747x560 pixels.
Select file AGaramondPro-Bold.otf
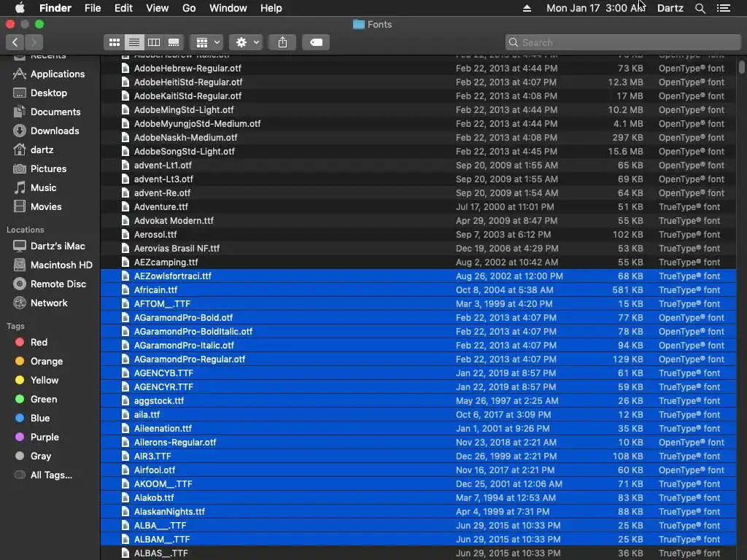[418, 318]
